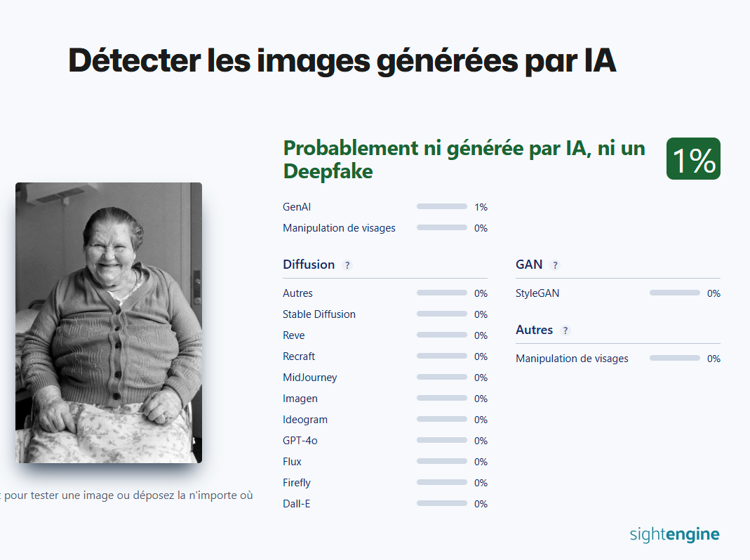The width and height of the screenshot is (750, 560).
Task: Click the Diffusion section heading
Action: point(309,265)
